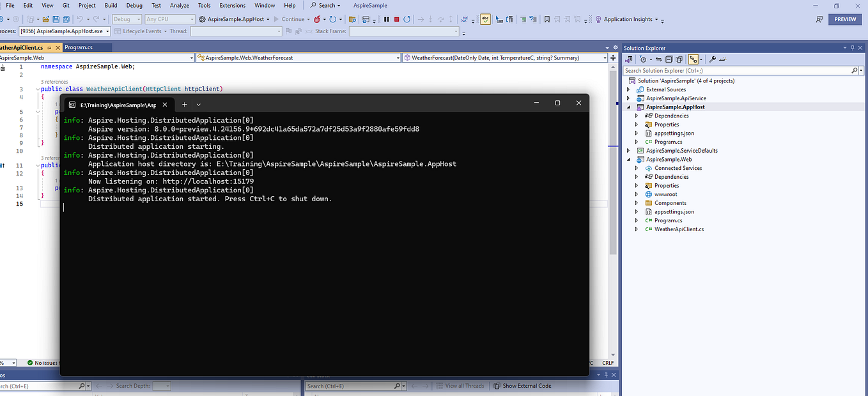Sync Solution Explorer with the active document
This screenshot has width=868, height=396.
[658, 59]
